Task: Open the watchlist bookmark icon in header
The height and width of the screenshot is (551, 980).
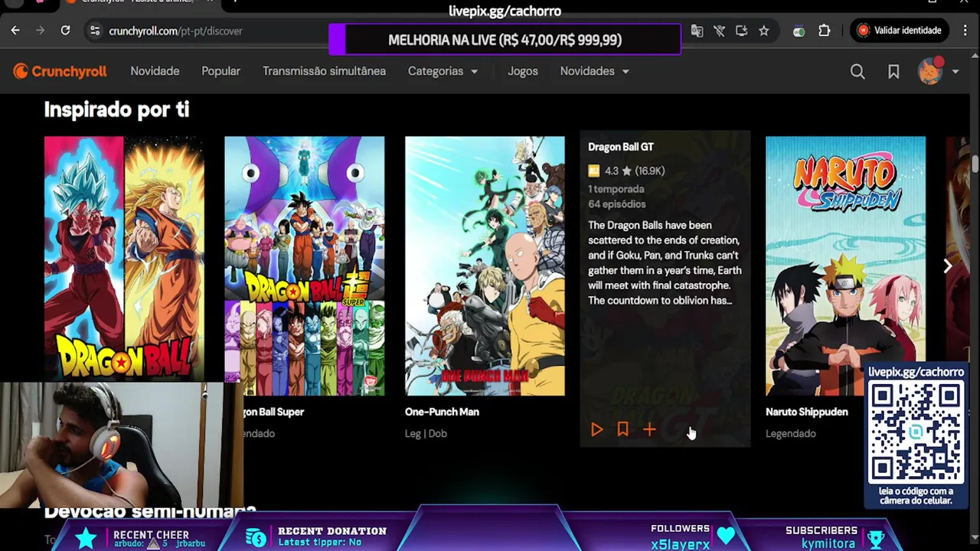Action: tap(893, 71)
